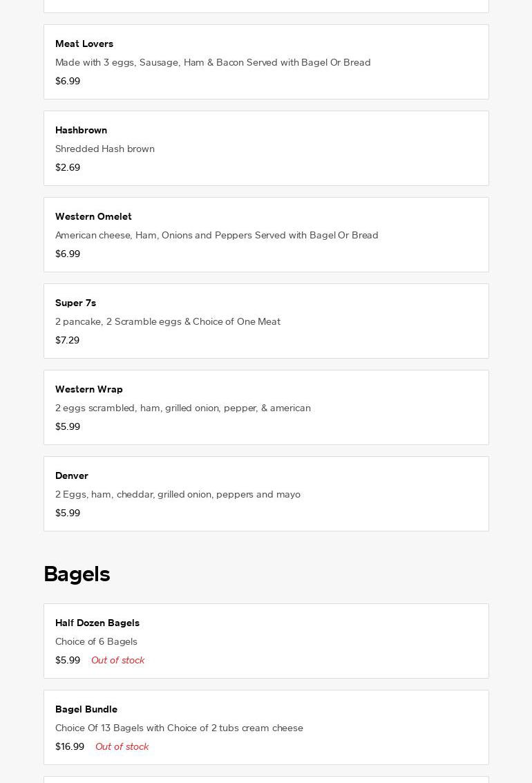Click "Shredded Hash brown" description text
Viewport: 532px width, 783px height.
click(x=105, y=149)
